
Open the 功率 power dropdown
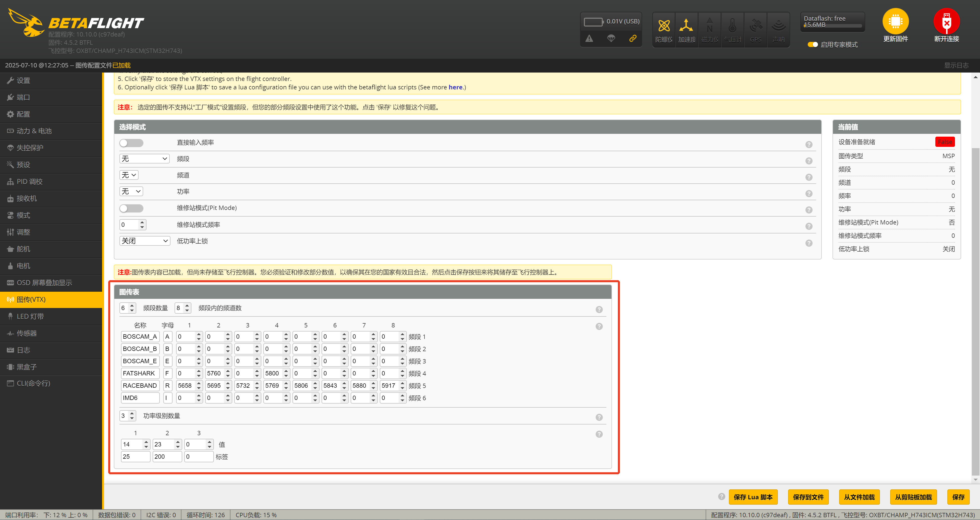pos(131,192)
